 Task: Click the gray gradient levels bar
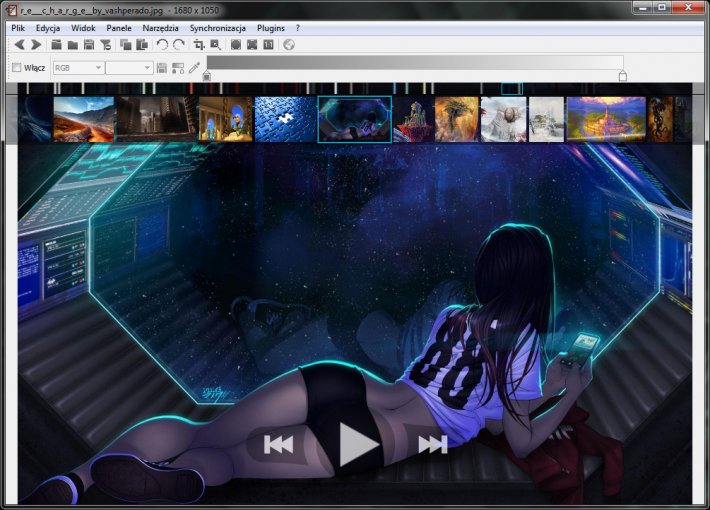(x=415, y=63)
